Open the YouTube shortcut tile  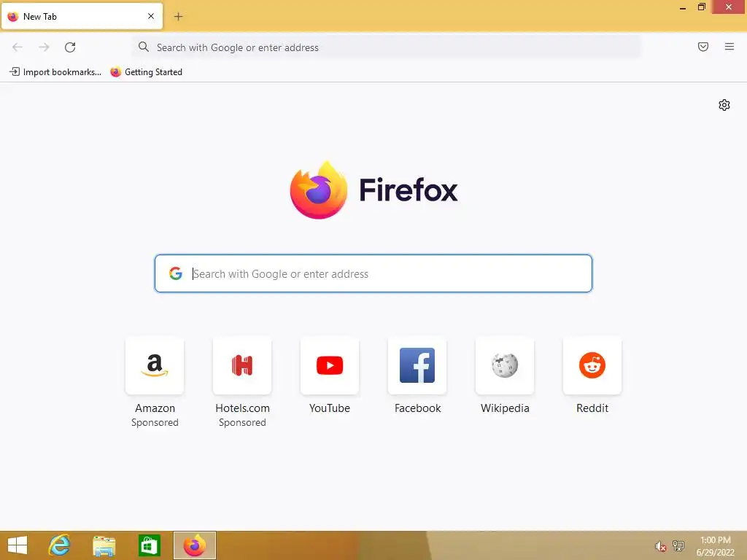pyautogui.click(x=330, y=365)
